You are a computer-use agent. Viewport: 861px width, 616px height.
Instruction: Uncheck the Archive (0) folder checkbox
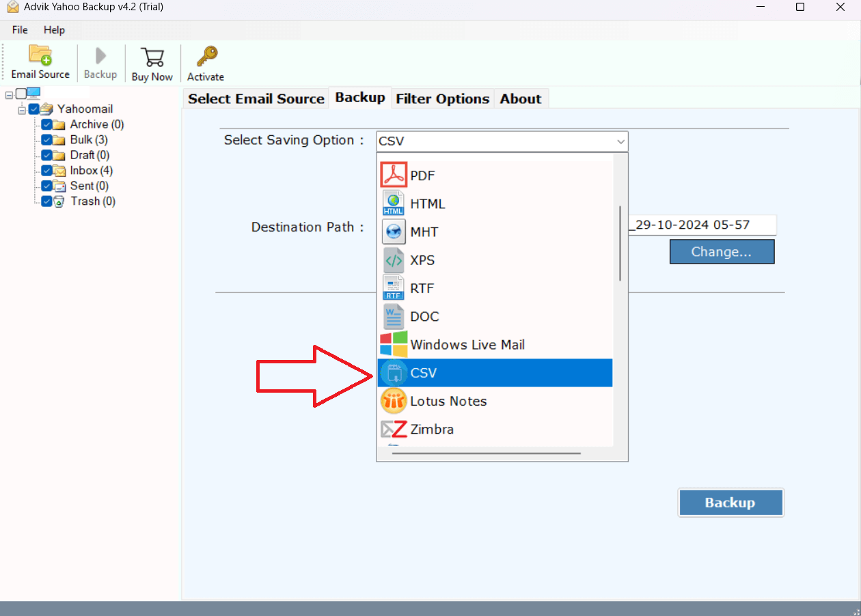(x=46, y=124)
